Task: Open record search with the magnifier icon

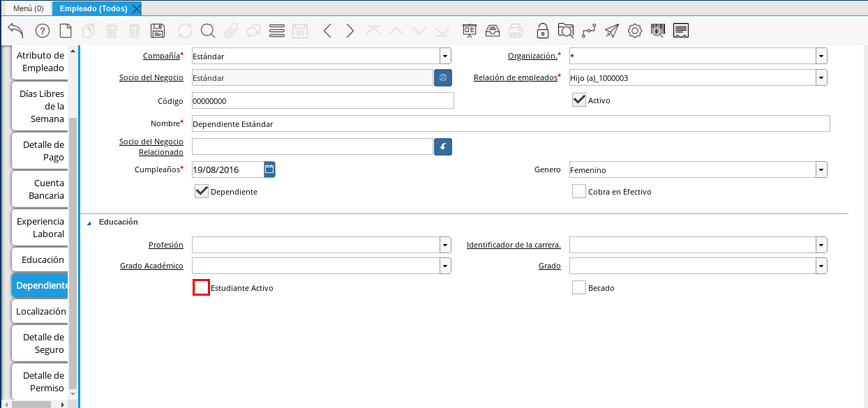Action: tap(207, 31)
